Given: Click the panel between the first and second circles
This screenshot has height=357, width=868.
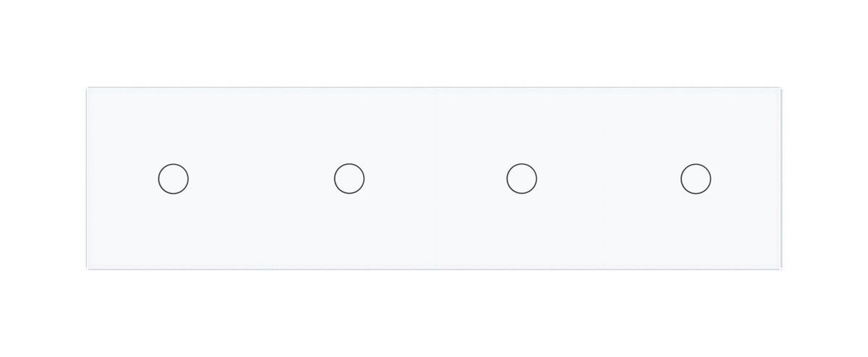Looking at the screenshot, I should click(262, 178).
